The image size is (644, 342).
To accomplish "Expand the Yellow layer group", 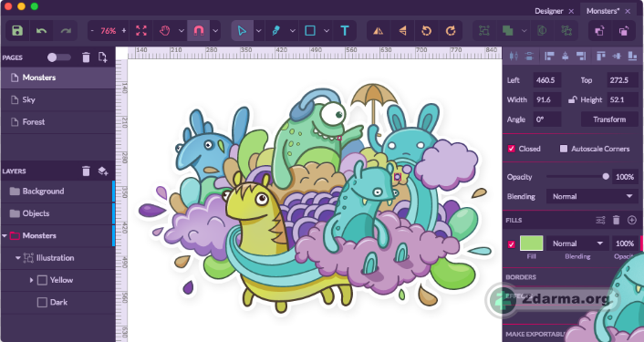I will [x=31, y=280].
